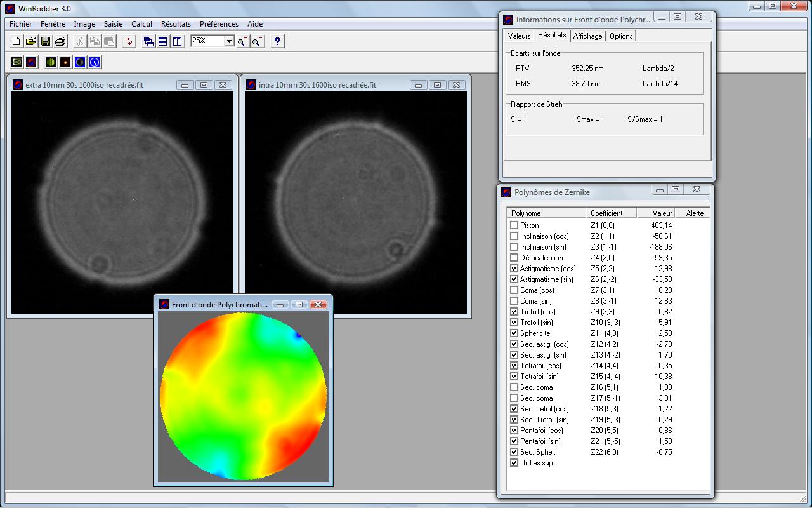Uncheck the Sphéricité checkbox

514,333
